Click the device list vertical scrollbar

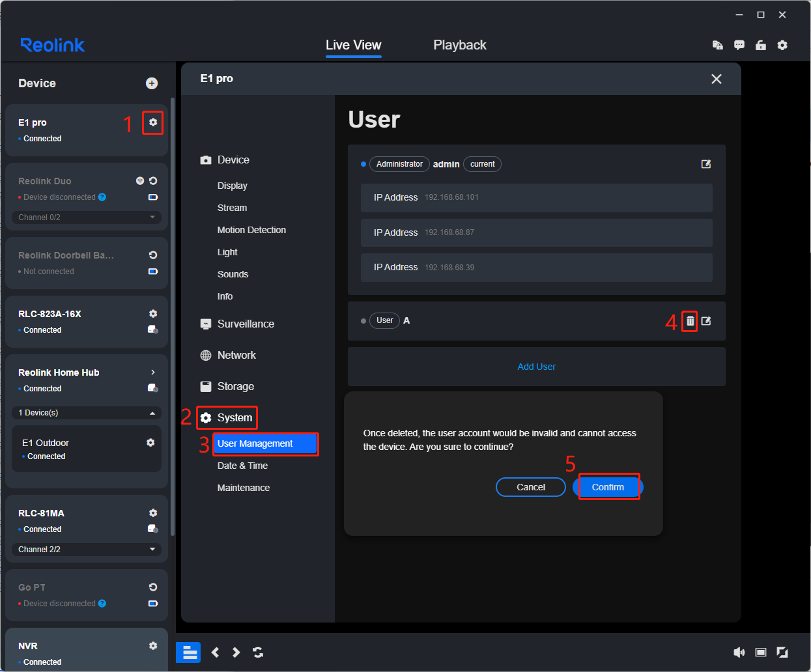coord(172,317)
